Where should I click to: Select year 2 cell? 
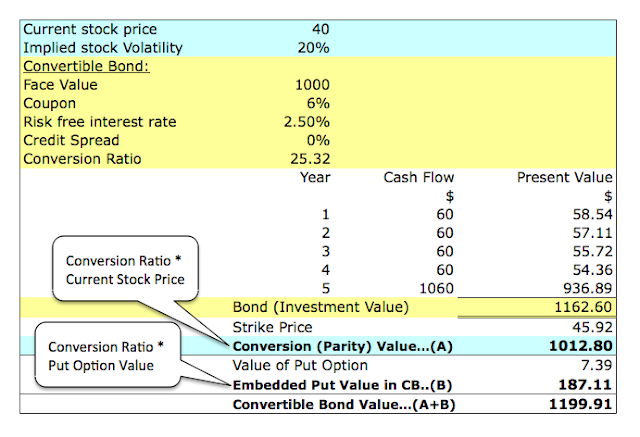[325, 233]
